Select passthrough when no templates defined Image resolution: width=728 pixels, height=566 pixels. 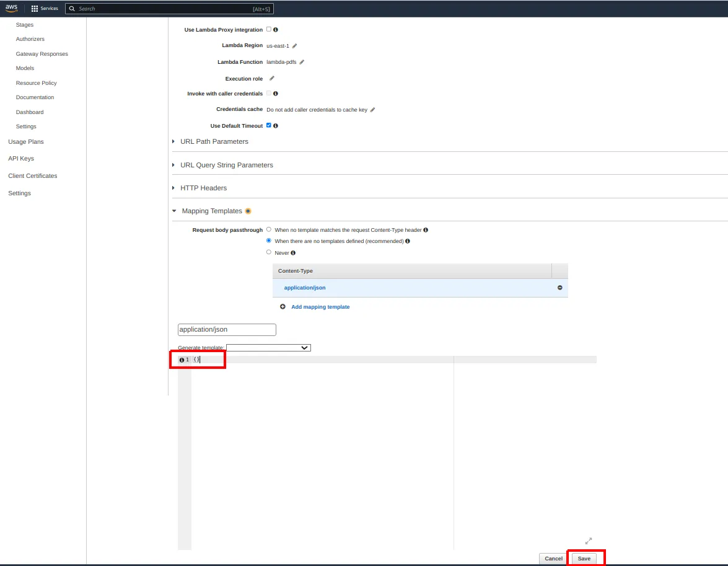tap(269, 241)
